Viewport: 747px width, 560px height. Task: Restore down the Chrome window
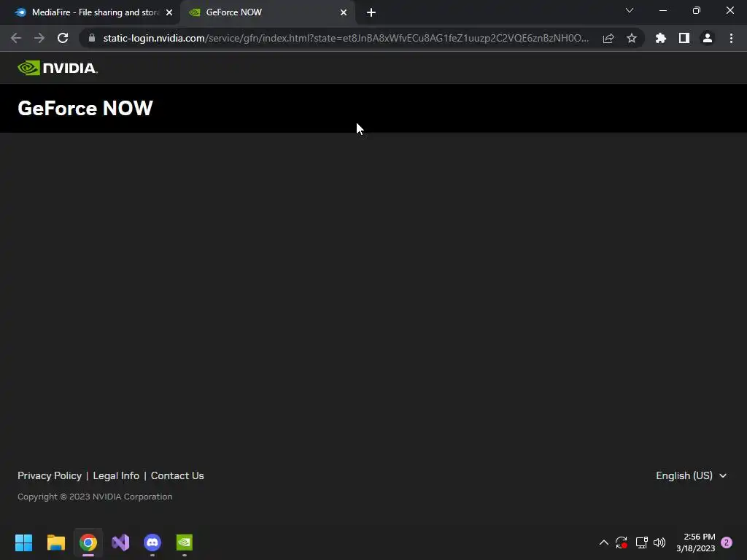(697, 10)
